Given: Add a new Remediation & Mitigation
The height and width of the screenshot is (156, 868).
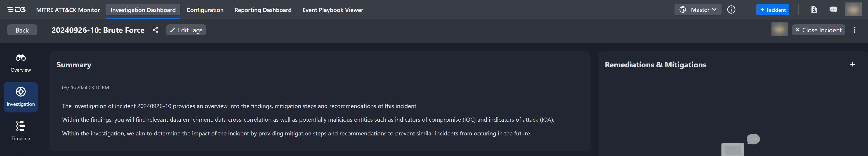Looking at the screenshot, I should [852, 64].
